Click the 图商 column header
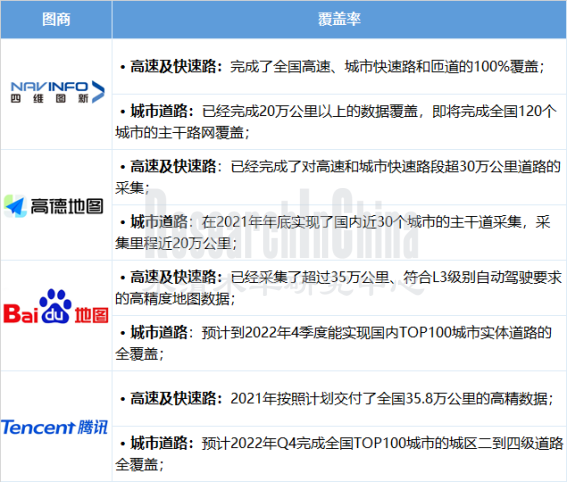This screenshot has width=567, height=482. (56, 20)
